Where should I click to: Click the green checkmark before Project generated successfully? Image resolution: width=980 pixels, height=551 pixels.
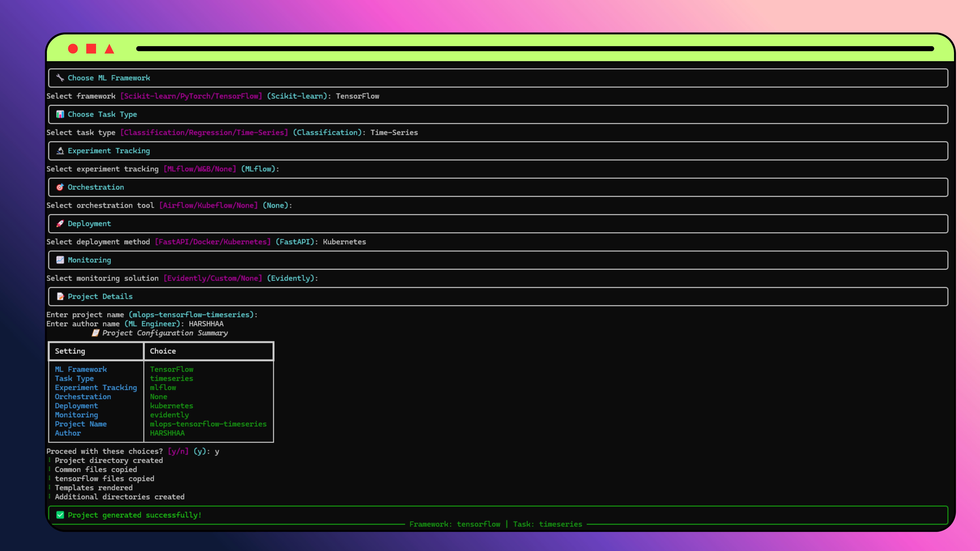tap(60, 515)
